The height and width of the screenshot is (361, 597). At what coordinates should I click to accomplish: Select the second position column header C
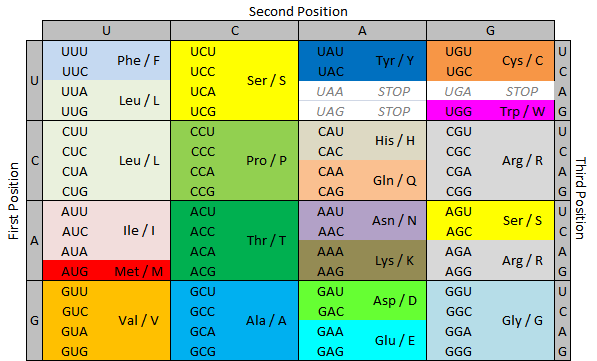[235, 30]
